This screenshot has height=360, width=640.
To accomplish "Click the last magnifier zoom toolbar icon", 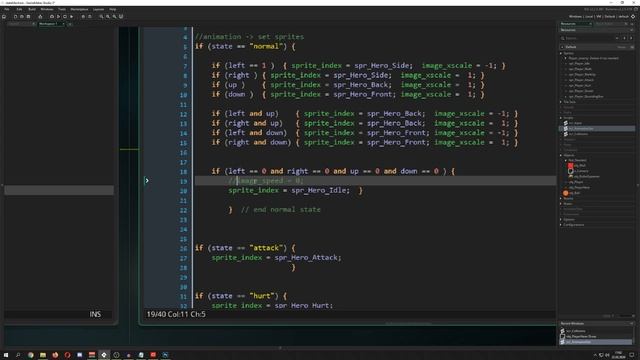I will click(x=114, y=17).
